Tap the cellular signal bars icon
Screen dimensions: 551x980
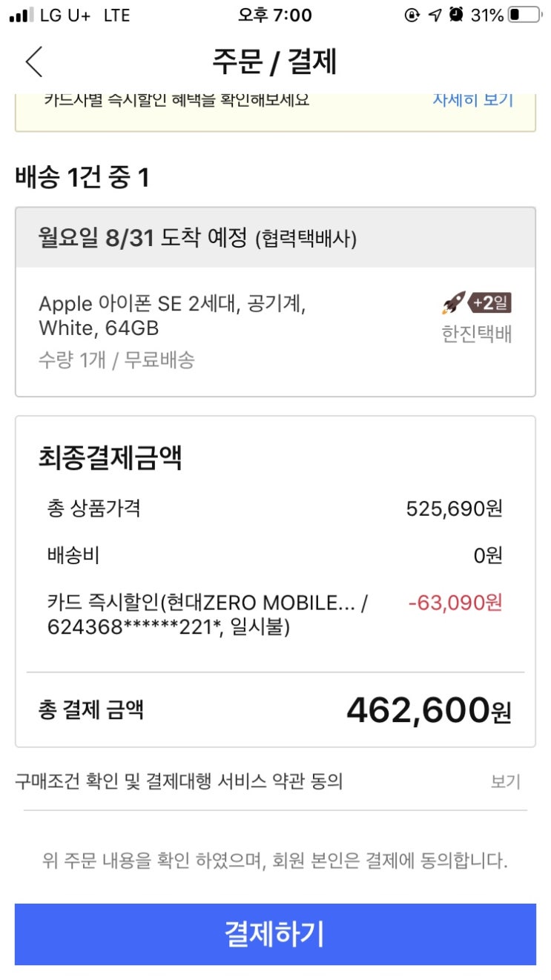click(22, 16)
